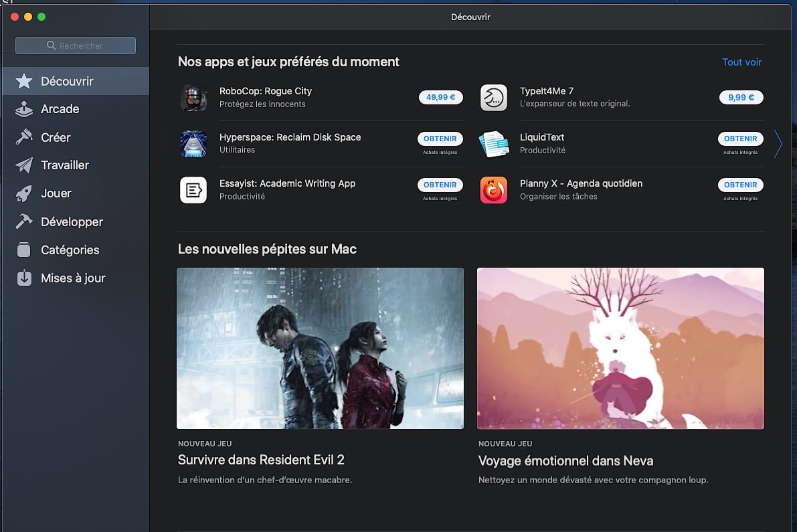Click OBTENIR for Essayist
This screenshot has height=532, width=797.
point(440,185)
